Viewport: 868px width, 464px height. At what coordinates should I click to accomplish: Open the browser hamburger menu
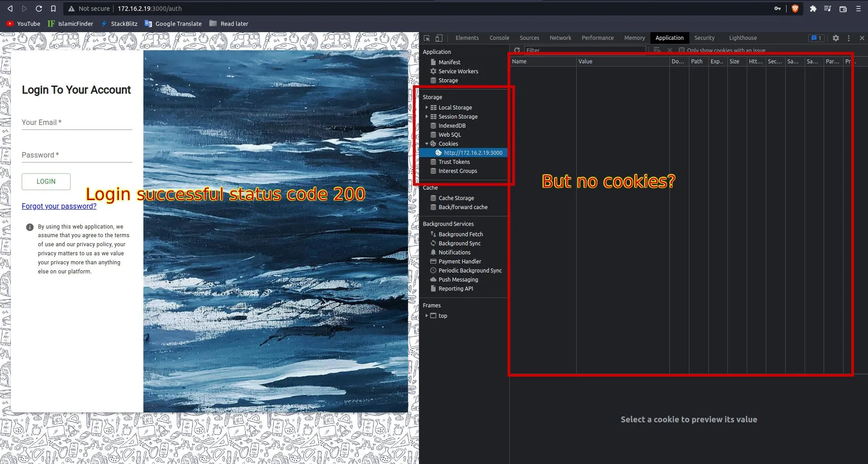coord(859,9)
